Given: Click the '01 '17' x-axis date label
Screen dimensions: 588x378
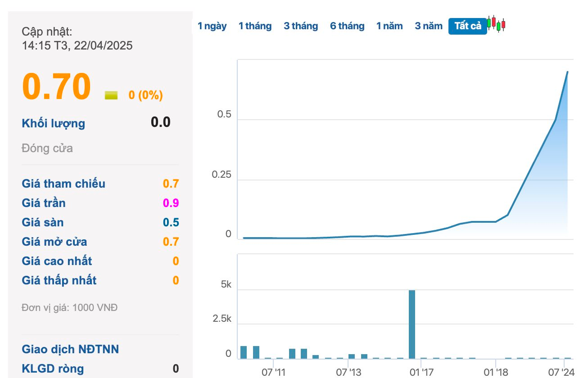Looking at the screenshot, I should (x=422, y=372).
